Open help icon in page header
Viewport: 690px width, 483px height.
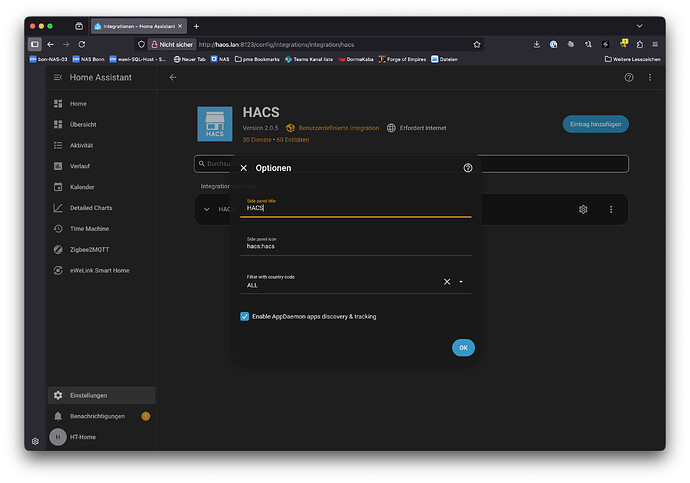tap(629, 77)
